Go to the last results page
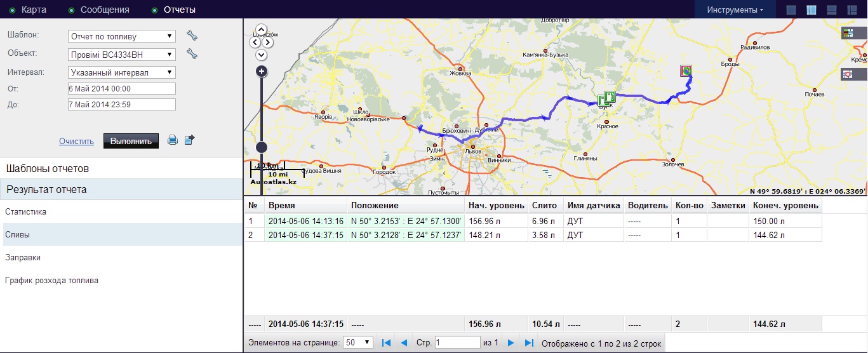Viewport: 868px width, 353px height. (x=529, y=343)
